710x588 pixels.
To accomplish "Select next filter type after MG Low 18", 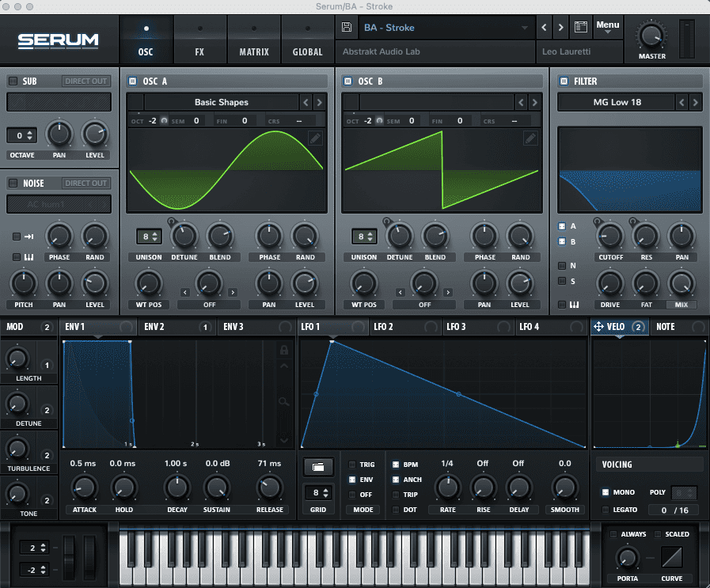I will tap(696, 102).
